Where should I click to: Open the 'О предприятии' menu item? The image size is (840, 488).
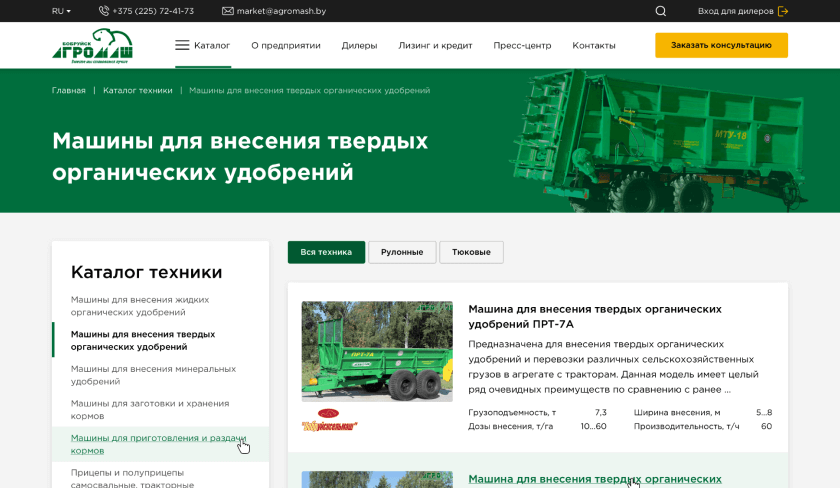[286, 46]
